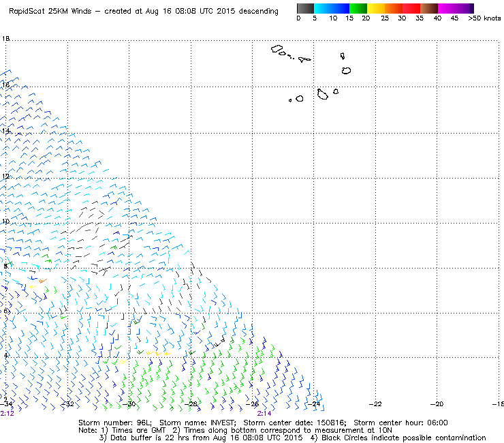Click 'Storm name: INVEST' text
The height and width of the screenshot is (443, 504).
tap(198, 423)
